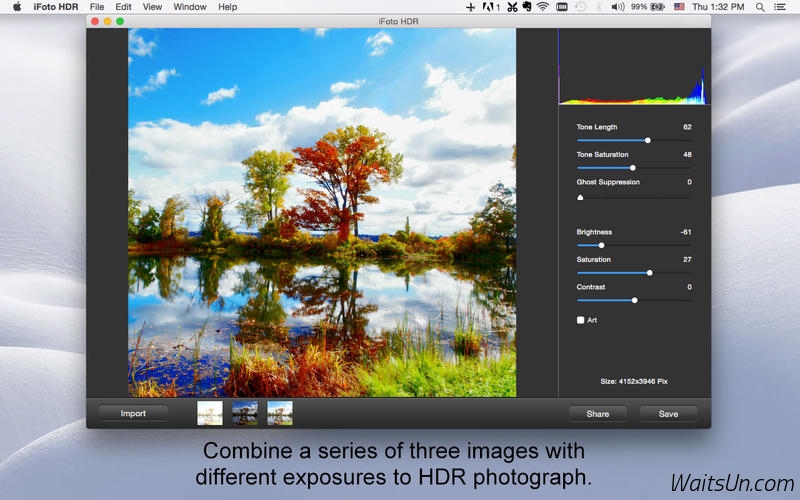Open the Edit menu
This screenshot has height=500, width=800.
tap(123, 7)
